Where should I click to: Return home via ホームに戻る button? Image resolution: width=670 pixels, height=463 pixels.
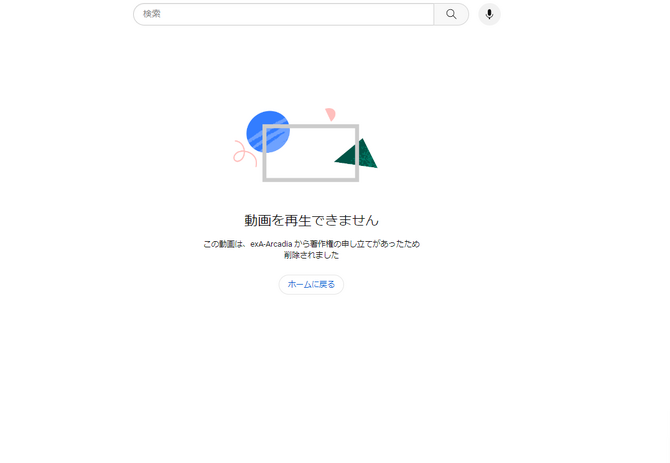click(x=311, y=284)
